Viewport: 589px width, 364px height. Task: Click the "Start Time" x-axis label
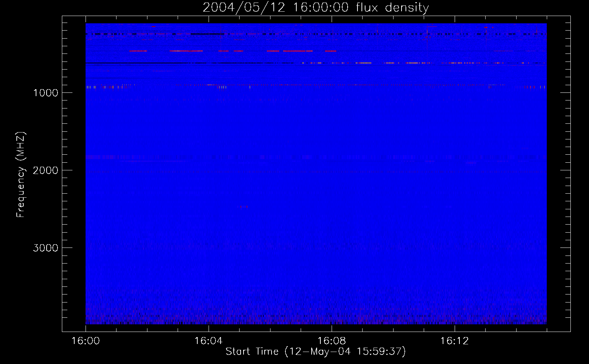point(252,351)
